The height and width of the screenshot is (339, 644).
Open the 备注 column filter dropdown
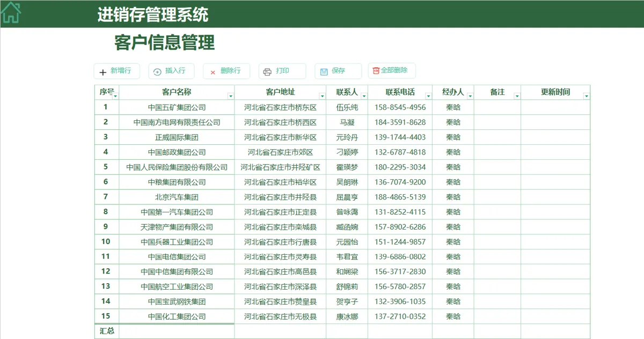point(517,96)
